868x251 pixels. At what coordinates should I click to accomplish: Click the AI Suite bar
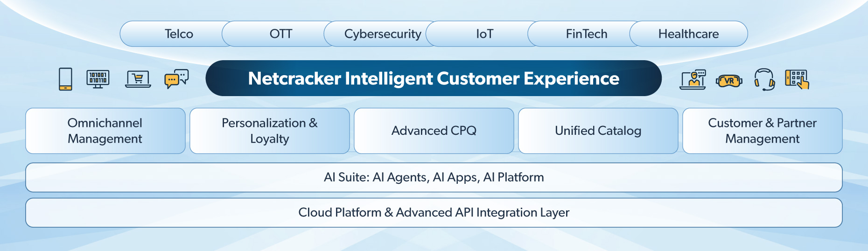pos(434,177)
